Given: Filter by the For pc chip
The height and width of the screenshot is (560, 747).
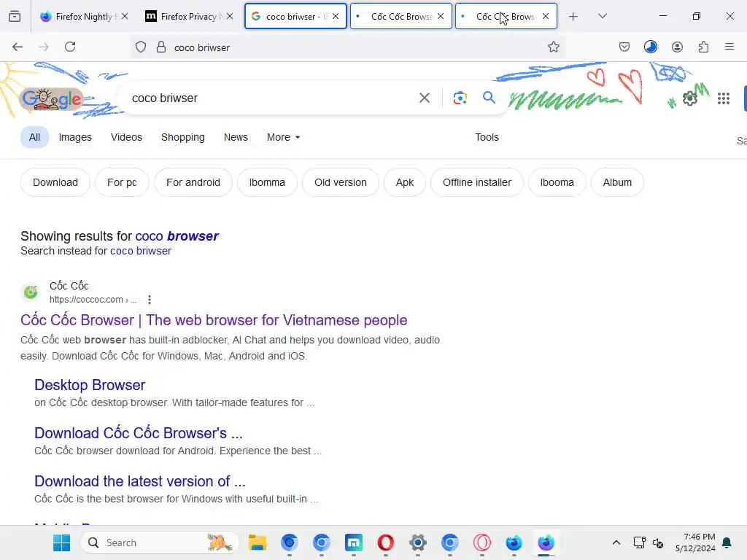Looking at the screenshot, I should (122, 182).
